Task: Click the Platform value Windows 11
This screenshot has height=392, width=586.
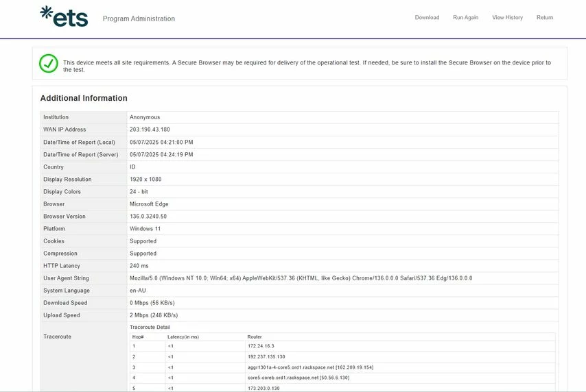Action: (x=145, y=229)
